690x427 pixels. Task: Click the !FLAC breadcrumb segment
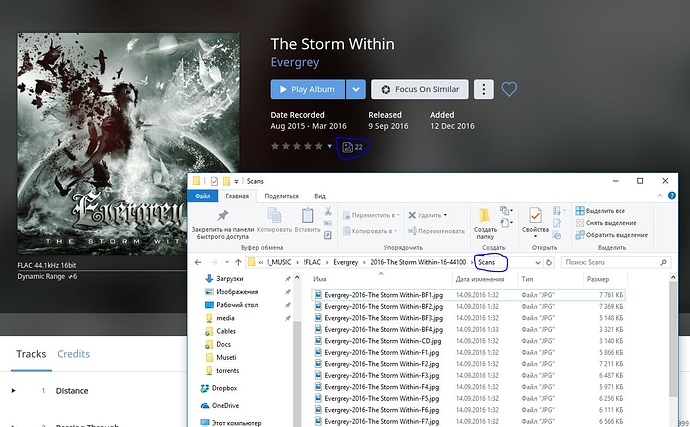(312, 262)
